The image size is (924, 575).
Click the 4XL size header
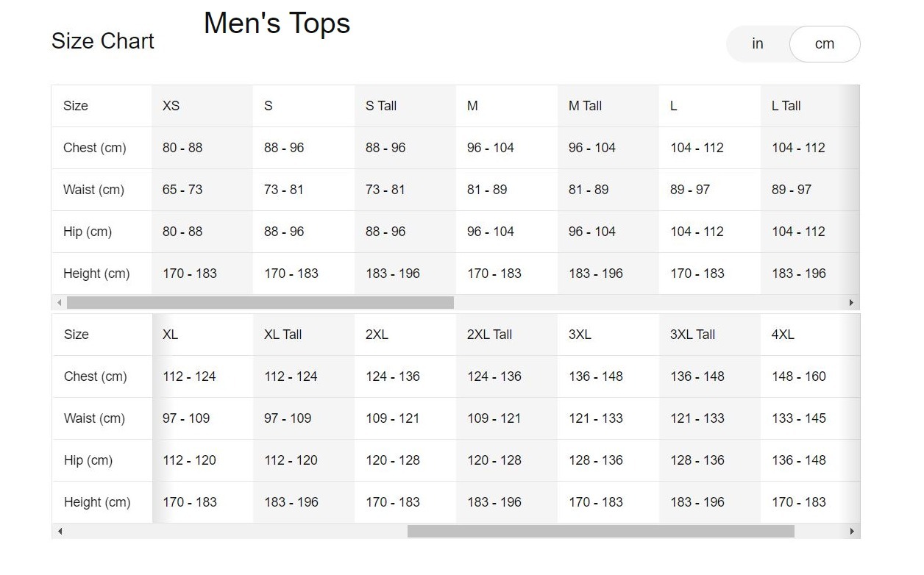(x=783, y=335)
